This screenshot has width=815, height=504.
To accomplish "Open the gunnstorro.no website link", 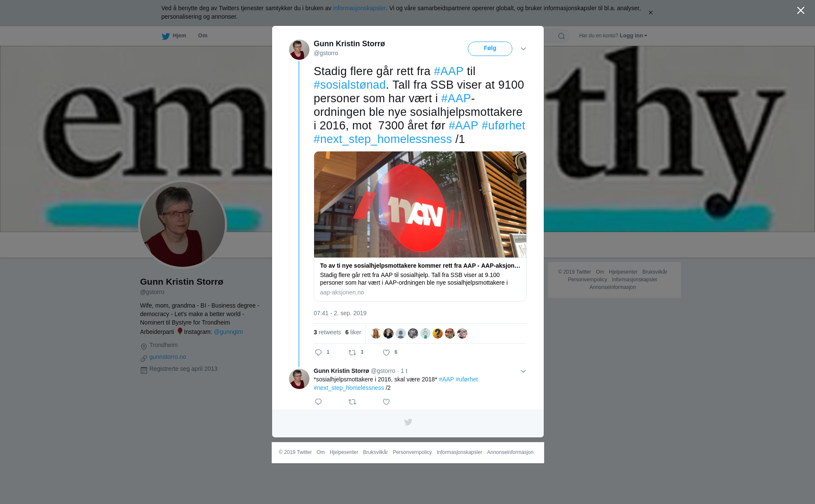I will click(168, 357).
